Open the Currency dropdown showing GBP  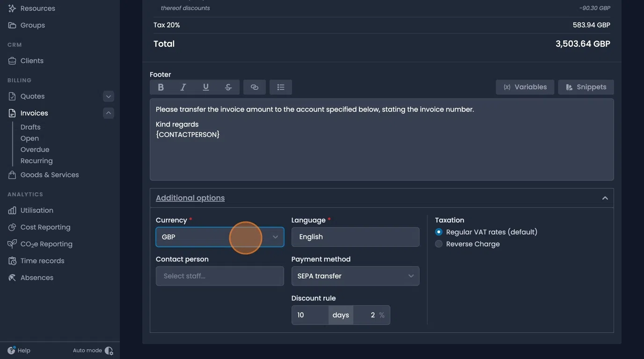220,237
